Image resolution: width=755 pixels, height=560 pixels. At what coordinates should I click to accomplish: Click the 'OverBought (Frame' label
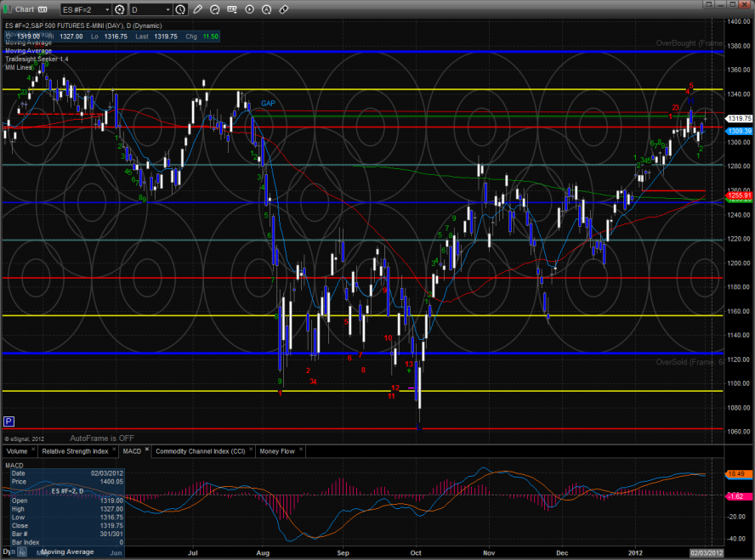coord(690,43)
